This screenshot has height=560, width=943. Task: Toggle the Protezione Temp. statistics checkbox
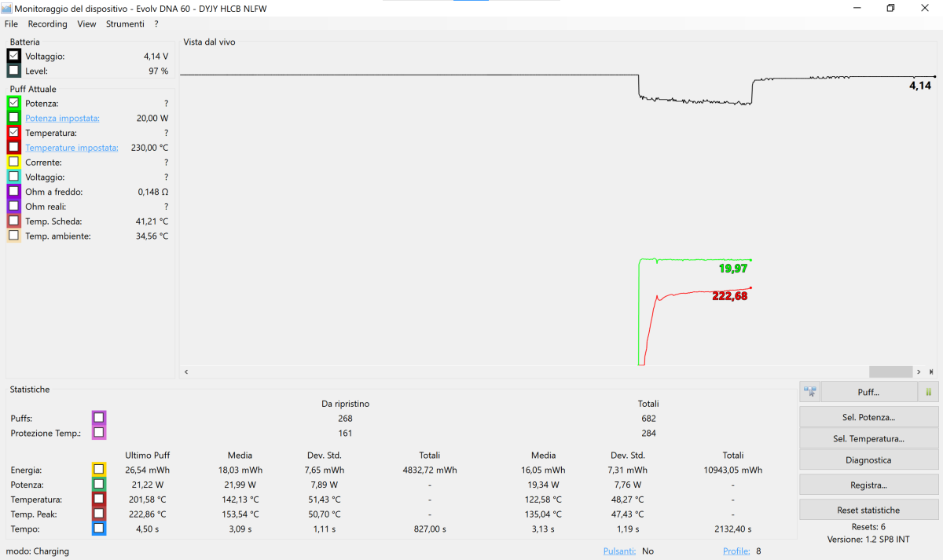[98, 432]
